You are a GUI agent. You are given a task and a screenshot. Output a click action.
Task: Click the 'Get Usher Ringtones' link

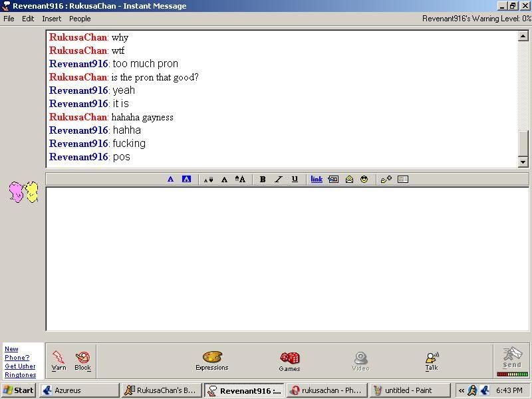click(x=21, y=370)
